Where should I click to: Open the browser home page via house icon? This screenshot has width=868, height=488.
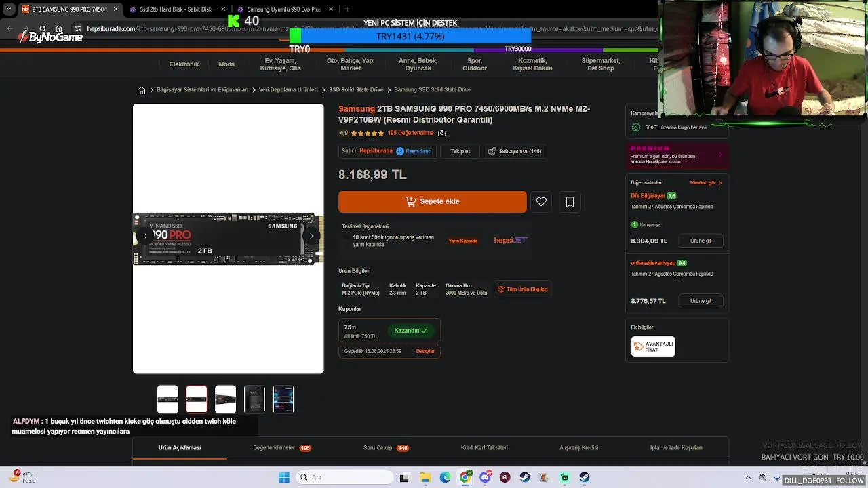click(x=59, y=28)
